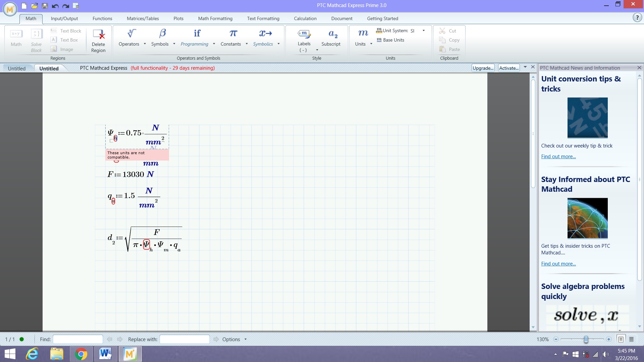Zoom out with the minus button
Screen dimensions: 644x362
click(x=556, y=340)
